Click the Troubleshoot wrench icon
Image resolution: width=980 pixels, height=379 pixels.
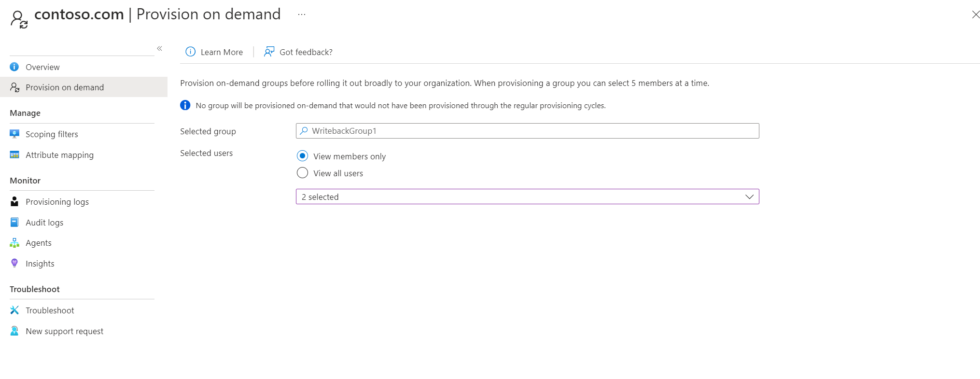[x=14, y=310]
